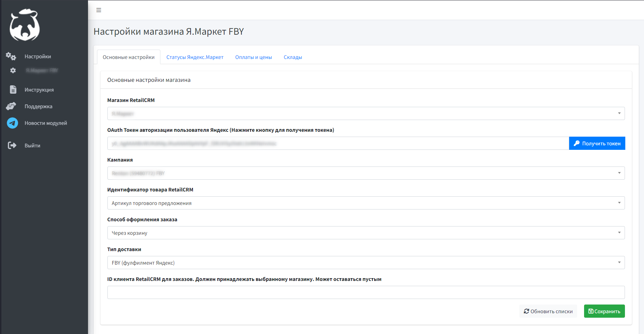Click the logout icon beside Выйти
The image size is (644, 334).
[x=12, y=145]
